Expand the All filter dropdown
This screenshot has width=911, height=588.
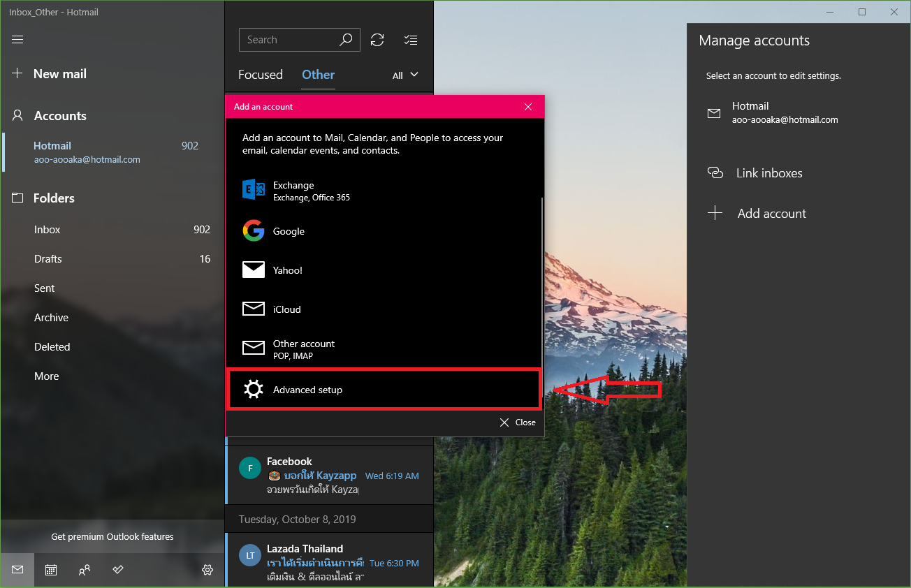pyautogui.click(x=405, y=75)
